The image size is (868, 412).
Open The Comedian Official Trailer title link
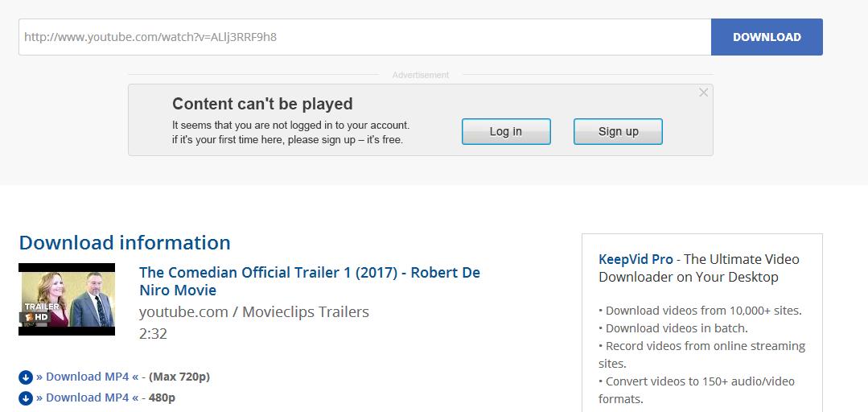pos(310,282)
